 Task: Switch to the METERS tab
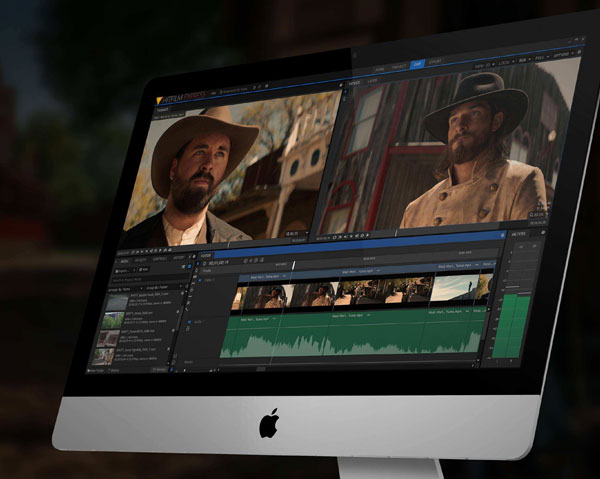[x=521, y=233]
